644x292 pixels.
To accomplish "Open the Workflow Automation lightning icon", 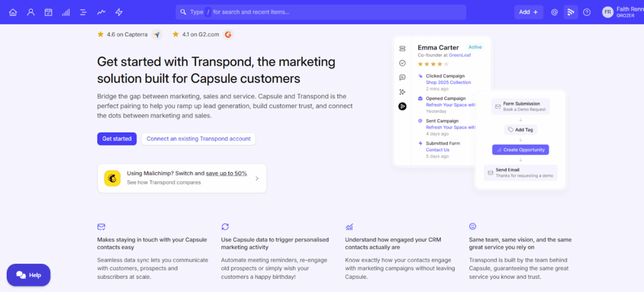I will point(119,12).
